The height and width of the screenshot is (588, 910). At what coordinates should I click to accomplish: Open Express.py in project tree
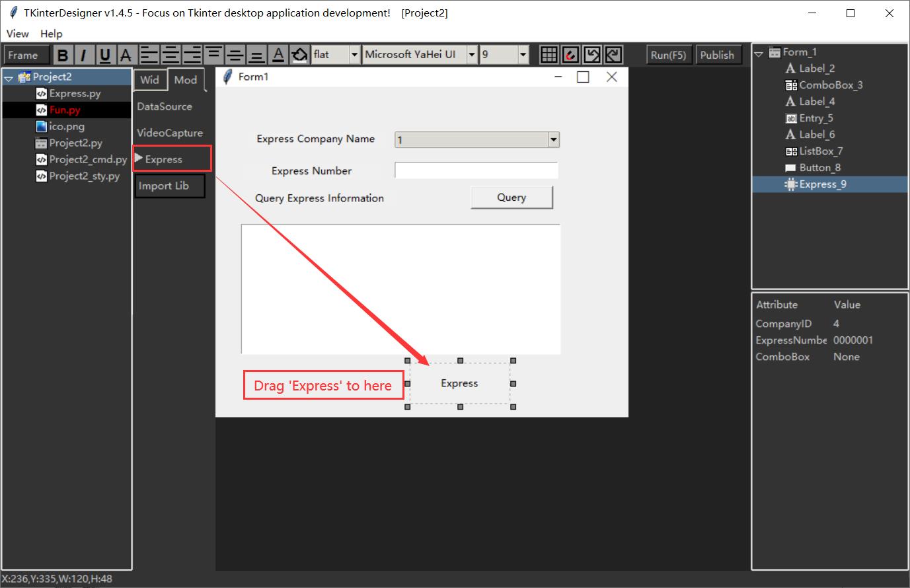click(75, 93)
